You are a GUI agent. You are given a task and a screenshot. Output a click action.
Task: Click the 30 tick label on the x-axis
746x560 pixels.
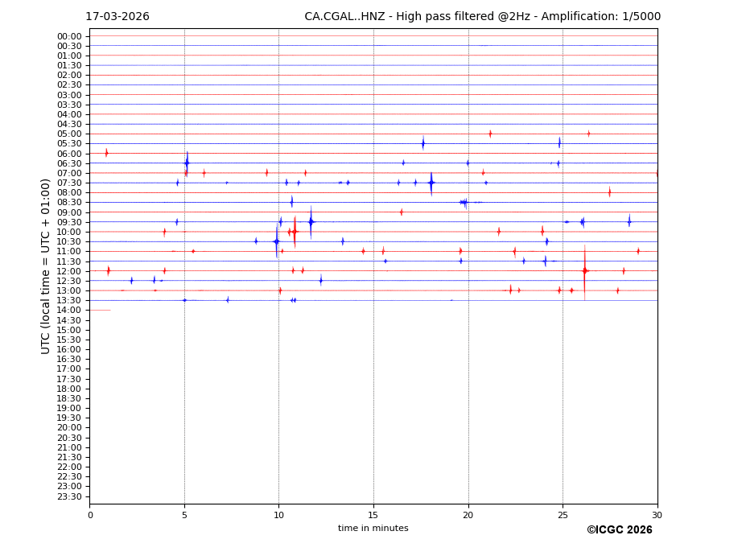(657, 515)
